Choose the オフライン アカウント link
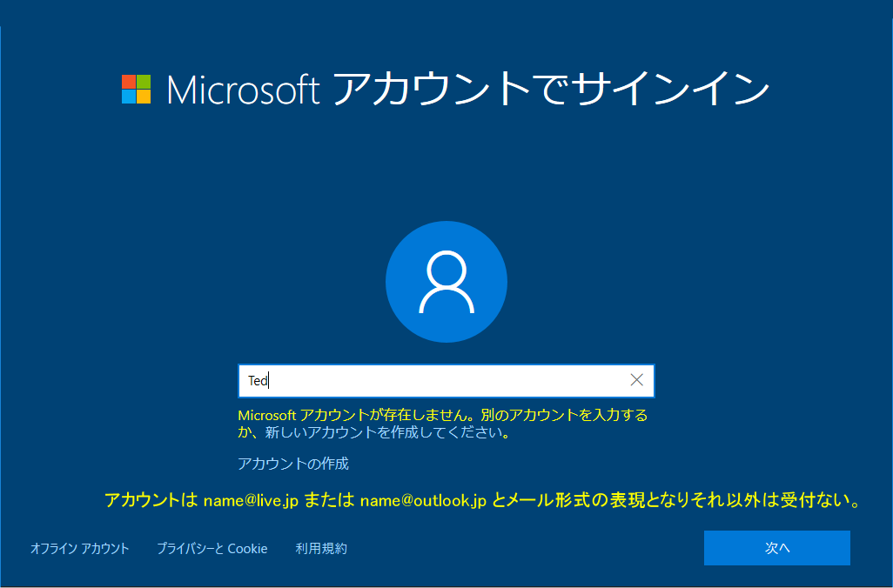The height and width of the screenshot is (588, 893). coord(80,548)
